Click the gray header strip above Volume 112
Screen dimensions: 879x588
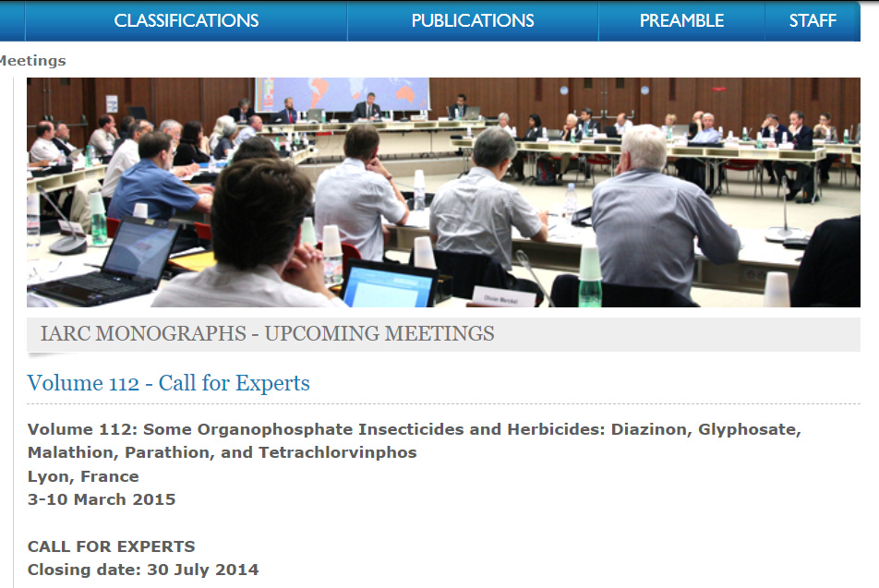(x=646, y=333)
